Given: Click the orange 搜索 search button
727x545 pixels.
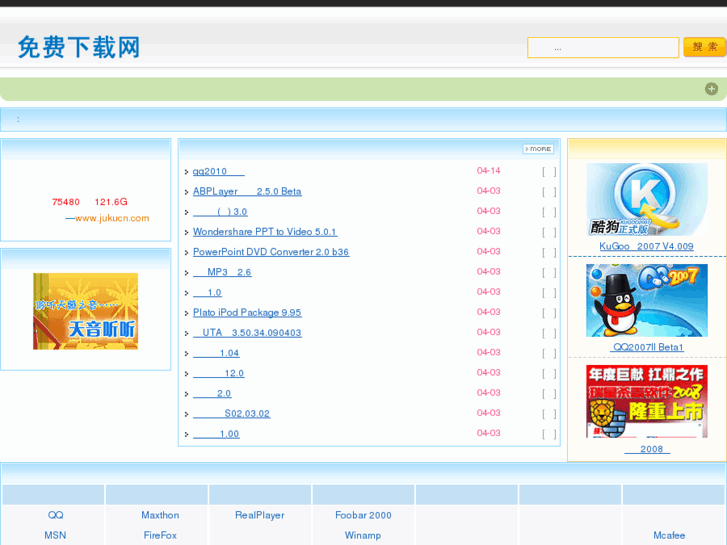Looking at the screenshot, I should click(x=704, y=47).
